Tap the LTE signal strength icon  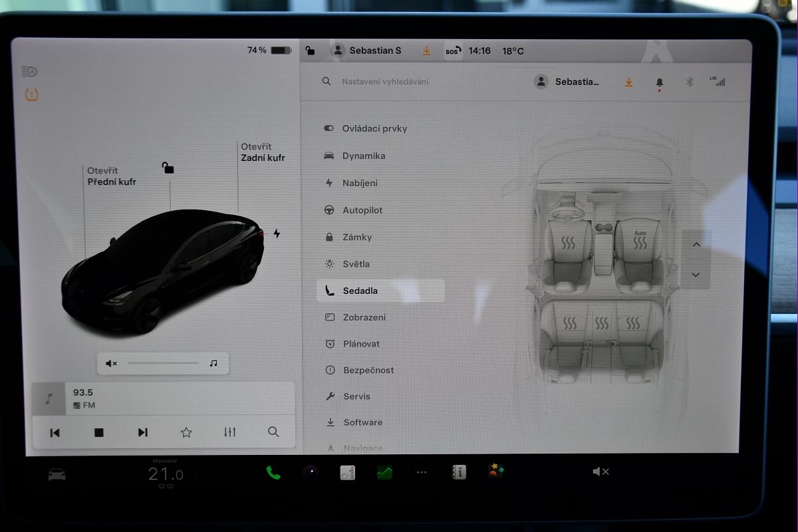[718, 81]
